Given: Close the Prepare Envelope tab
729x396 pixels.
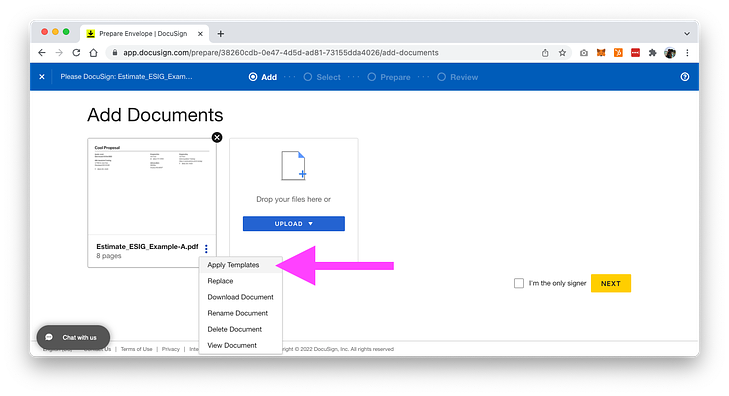Looking at the screenshot, I should click(200, 33).
